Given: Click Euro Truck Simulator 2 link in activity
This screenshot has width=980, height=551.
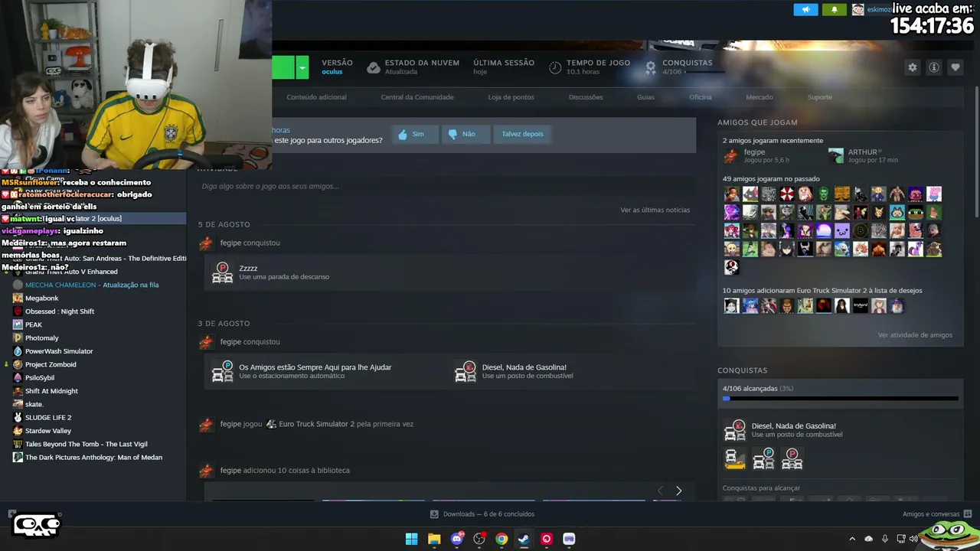Looking at the screenshot, I should [x=316, y=424].
